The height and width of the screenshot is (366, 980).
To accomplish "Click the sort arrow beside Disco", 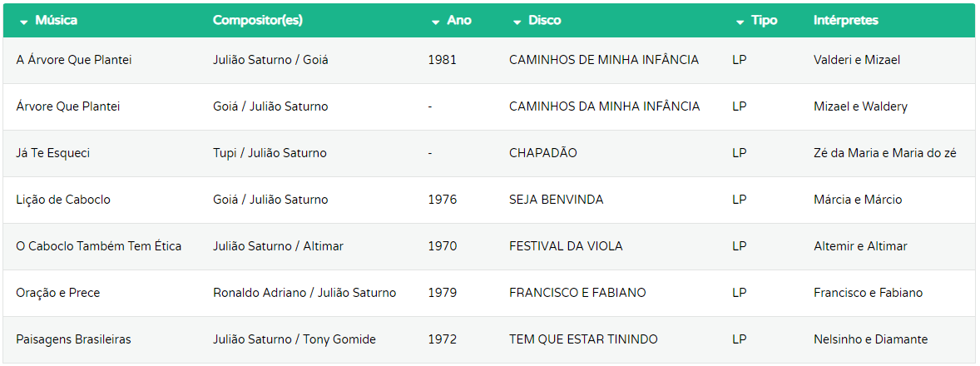I will [517, 22].
